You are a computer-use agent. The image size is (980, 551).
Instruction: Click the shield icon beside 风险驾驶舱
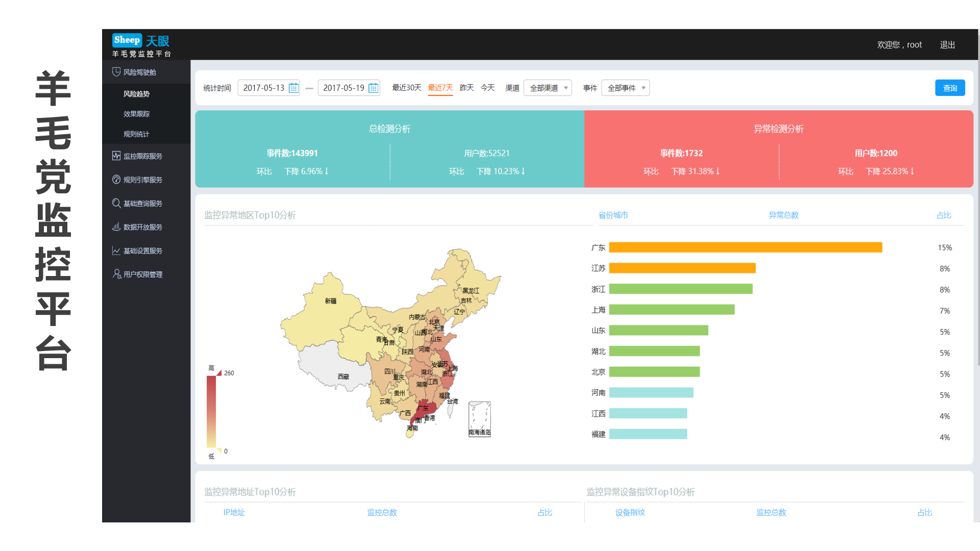click(116, 72)
